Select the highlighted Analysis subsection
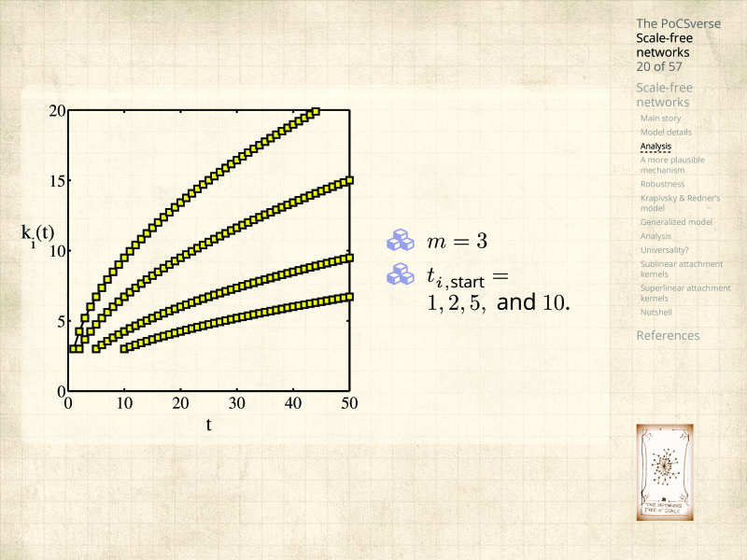This screenshot has height=560, width=747. pyautogui.click(x=655, y=147)
